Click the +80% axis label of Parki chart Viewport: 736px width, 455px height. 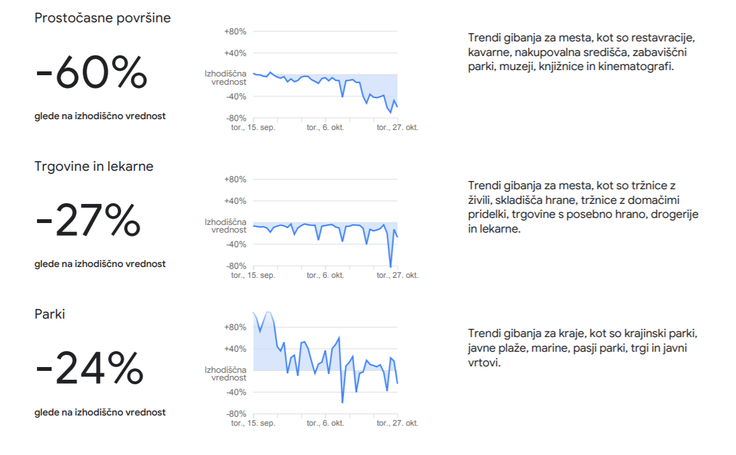coord(235,327)
